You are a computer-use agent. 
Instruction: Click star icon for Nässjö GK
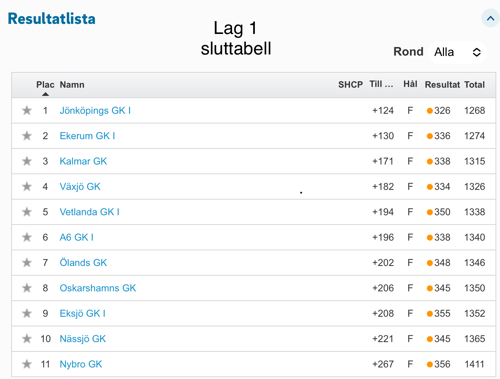(27, 339)
